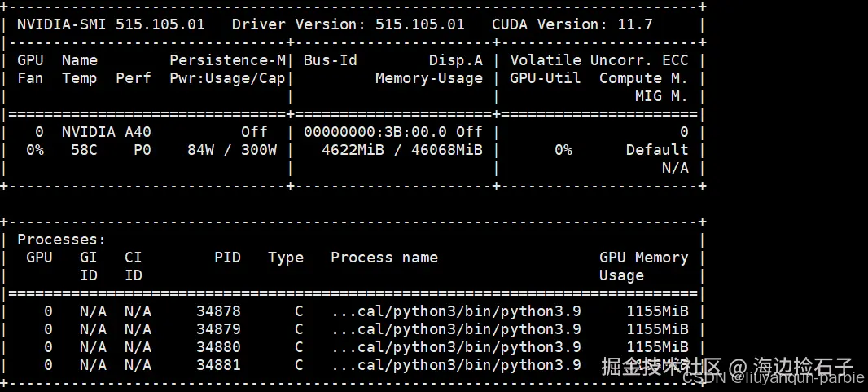
Task: Click the bus ID '00000000:3B:00.0'
Action: [x=375, y=132]
